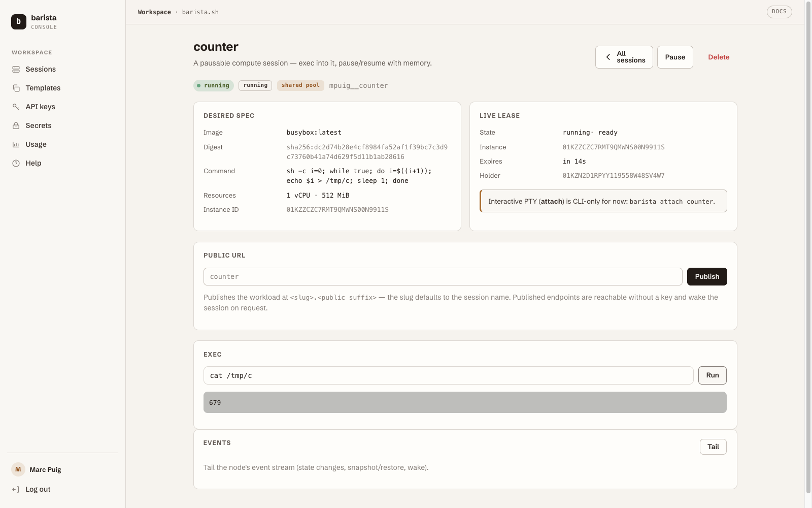Click the Templates copy icon
Viewport: 812px width, 508px height.
coord(16,88)
